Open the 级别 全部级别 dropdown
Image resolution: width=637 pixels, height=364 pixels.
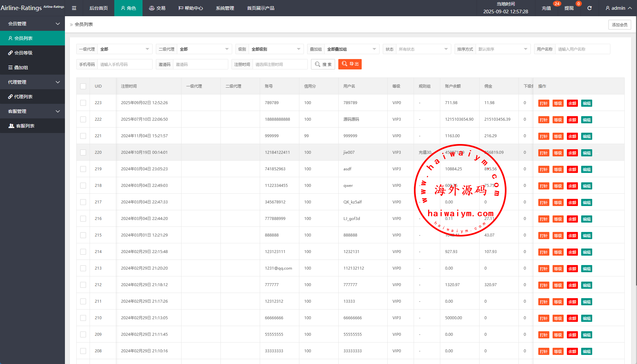276,49
